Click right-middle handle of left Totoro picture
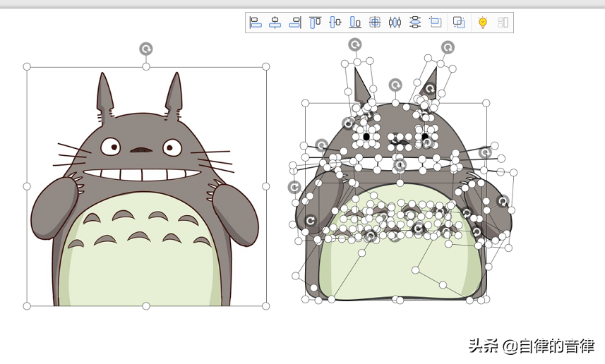Screen dimensions: 605x364 point(266,187)
